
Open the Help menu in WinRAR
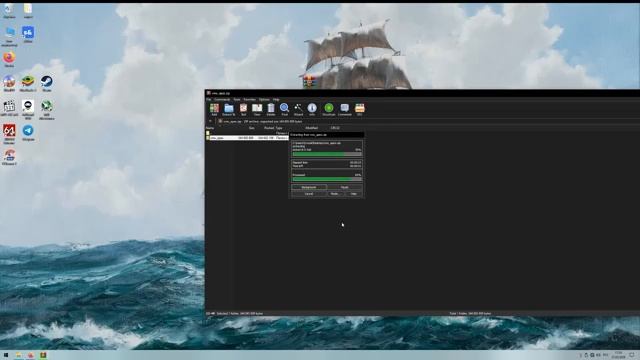[x=276, y=99]
